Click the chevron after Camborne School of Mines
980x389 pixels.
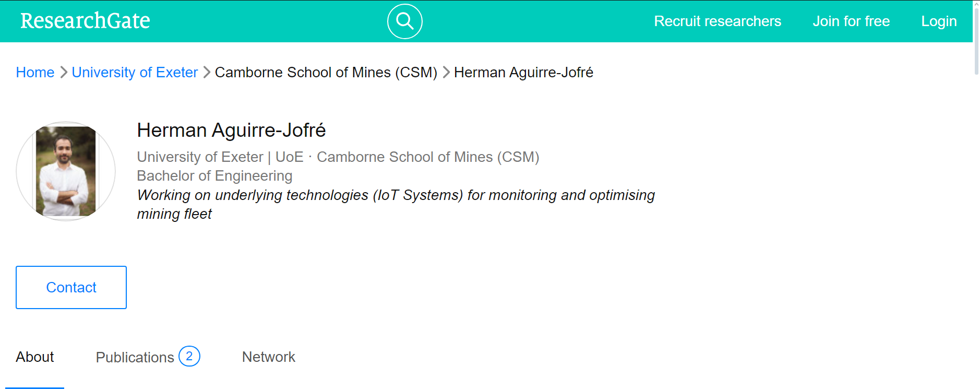coord(446,72)
